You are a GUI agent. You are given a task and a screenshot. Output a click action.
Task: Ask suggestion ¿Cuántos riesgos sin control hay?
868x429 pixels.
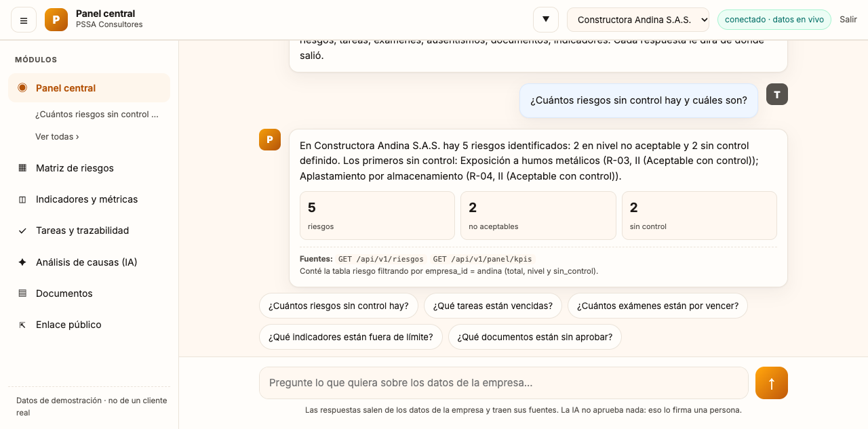click(338, 306)
